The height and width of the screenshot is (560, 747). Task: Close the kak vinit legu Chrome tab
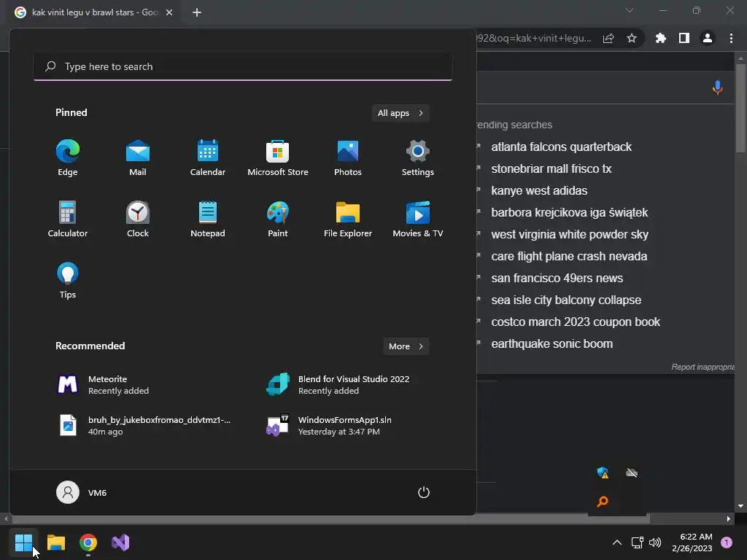(169, 12)
